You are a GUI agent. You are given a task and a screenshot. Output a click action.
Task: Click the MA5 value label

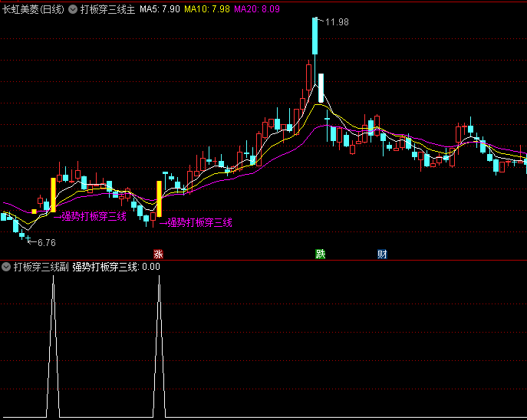click(x=160, y=10)
